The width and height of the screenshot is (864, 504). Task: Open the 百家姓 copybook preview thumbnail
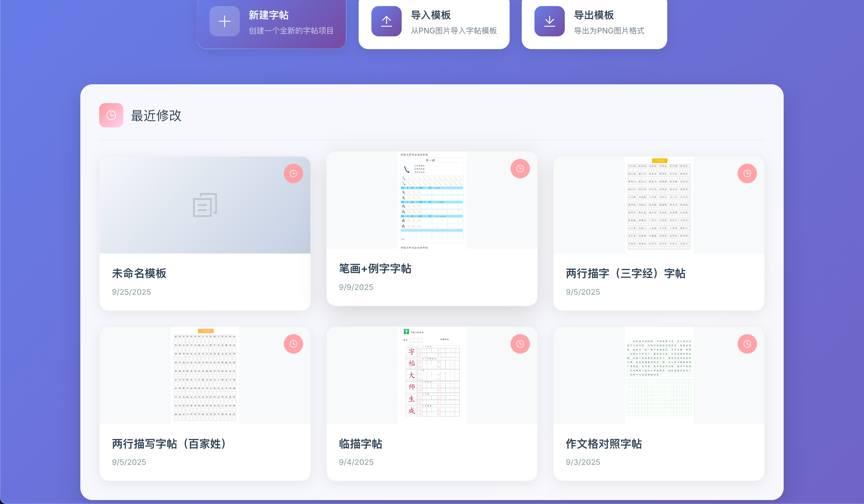205,375
